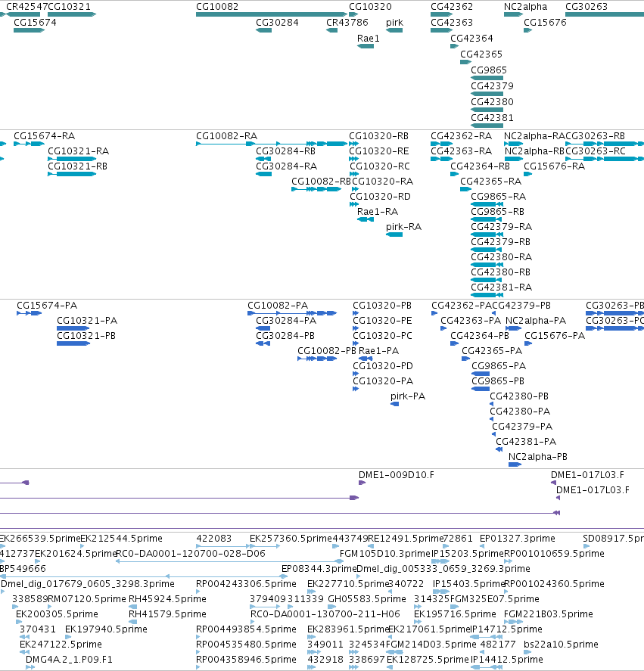The image size is (644, 671).
Task: Click EST EK247122.5prime
Action: (x=25, y=652)
